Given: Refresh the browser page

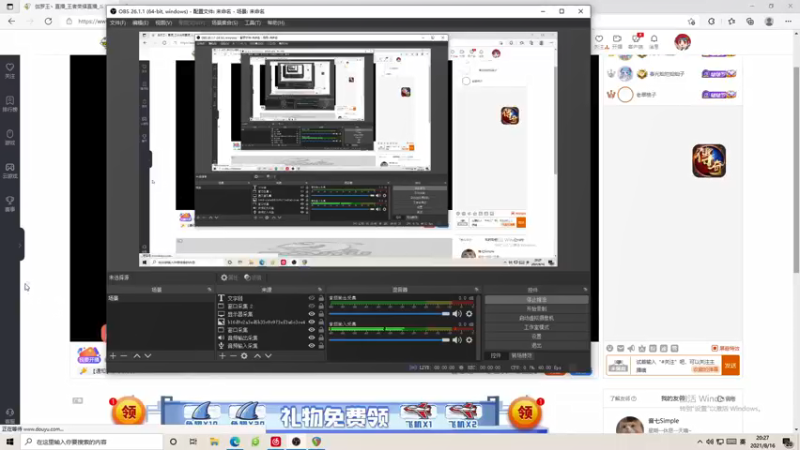Looking at the screenshot, I should point(48,21).
